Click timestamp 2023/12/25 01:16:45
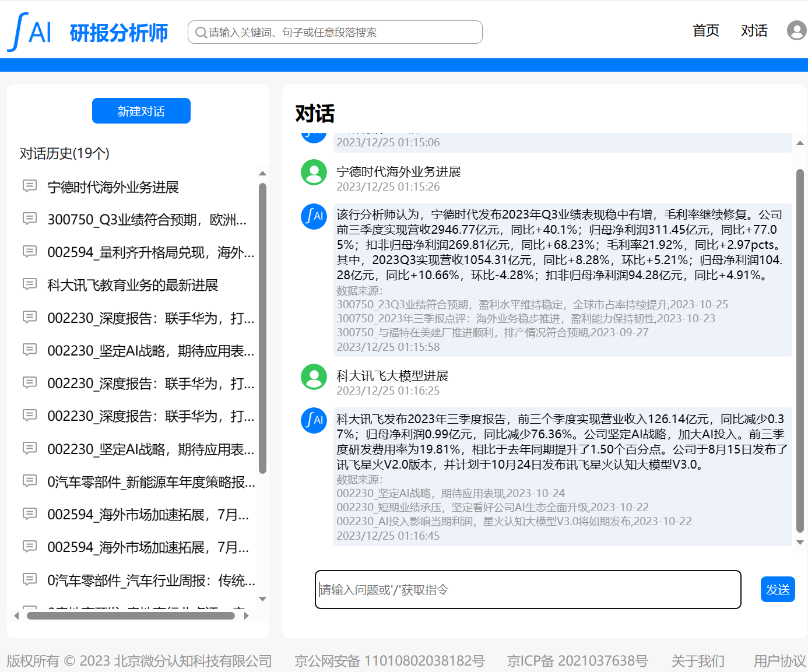 pos(388,536)
